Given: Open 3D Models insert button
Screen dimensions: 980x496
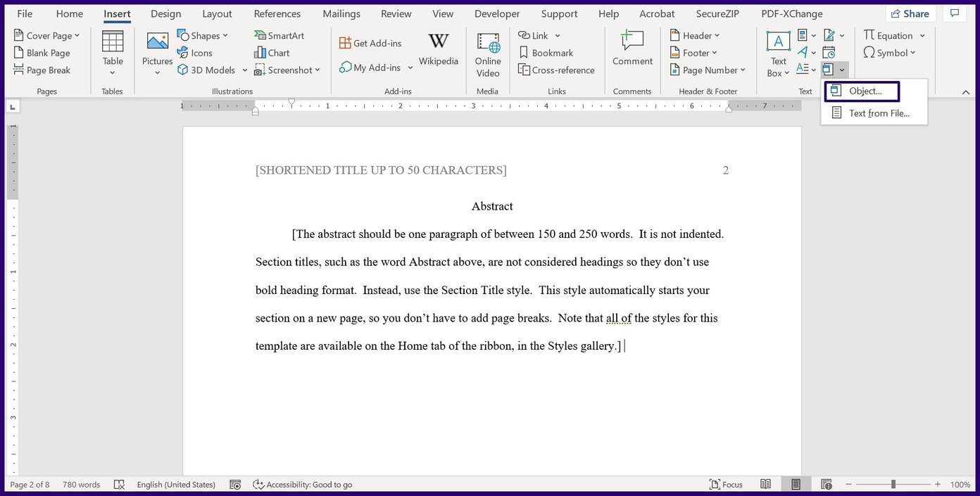Looking at the screenshot, I should point(207,70).
